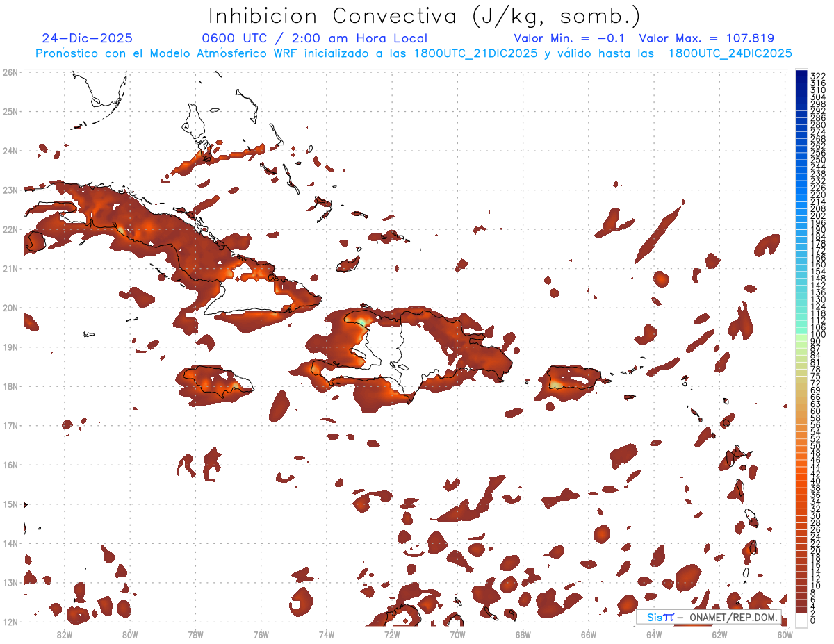Click the '17N' latitude label
This screenshot has width=834, height=644.
pyautogui.click(x=10, y=425)
